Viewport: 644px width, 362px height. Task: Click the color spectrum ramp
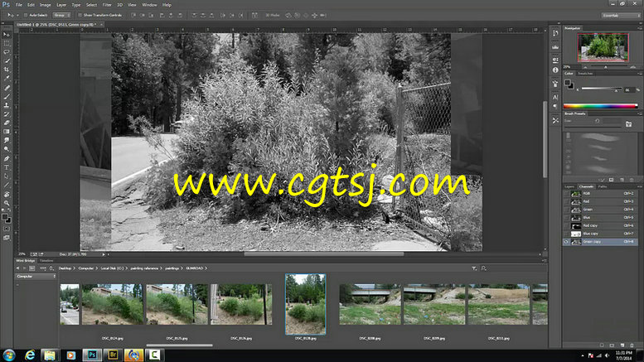(600, 106)
